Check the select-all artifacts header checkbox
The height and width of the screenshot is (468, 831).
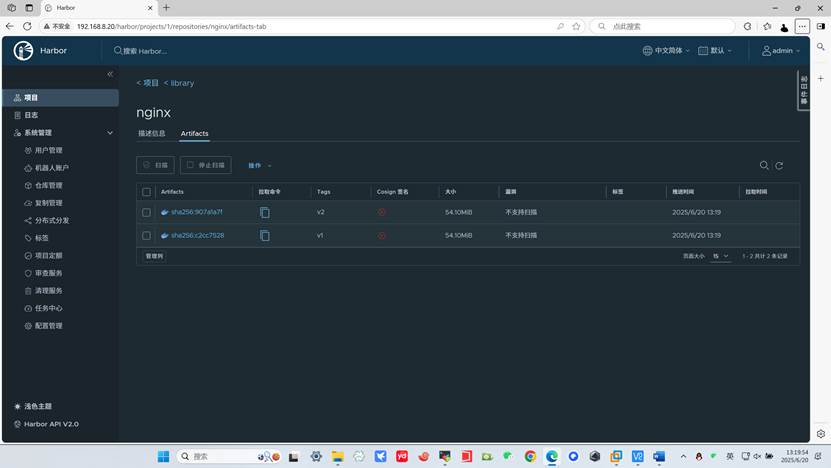[146, 192]
